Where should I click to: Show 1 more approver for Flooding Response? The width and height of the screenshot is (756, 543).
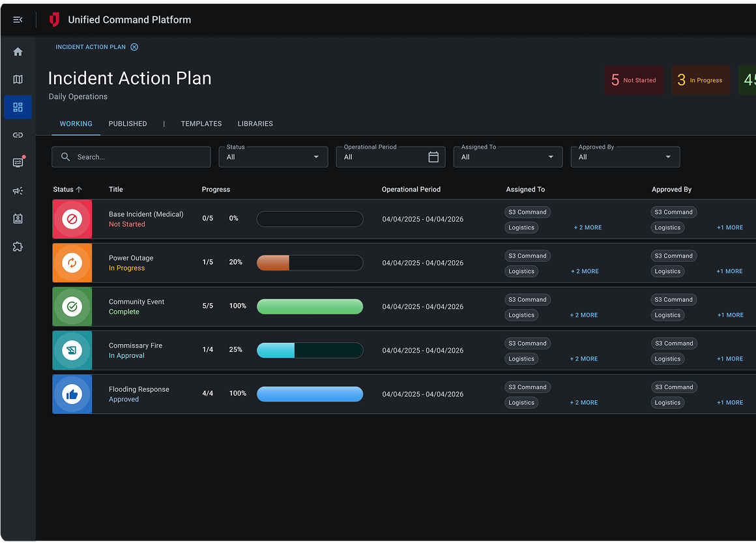click(x=730, y=403)
